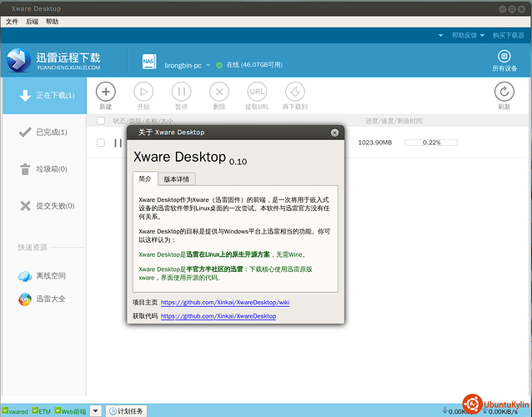Open 所有设备 all devices icon
The image size is (532, 417).
[504, 57]
